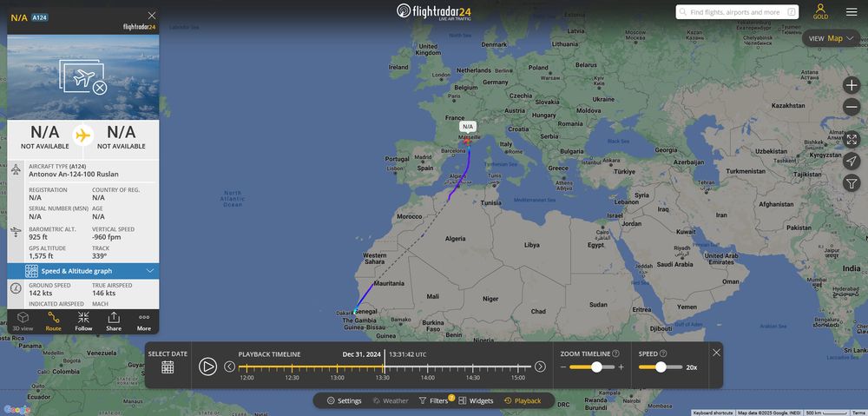Click the 925 ft barometric altitude value
The height and width of the screenshot is (416, 868).
pyautogui.click(x=39, y=237)
